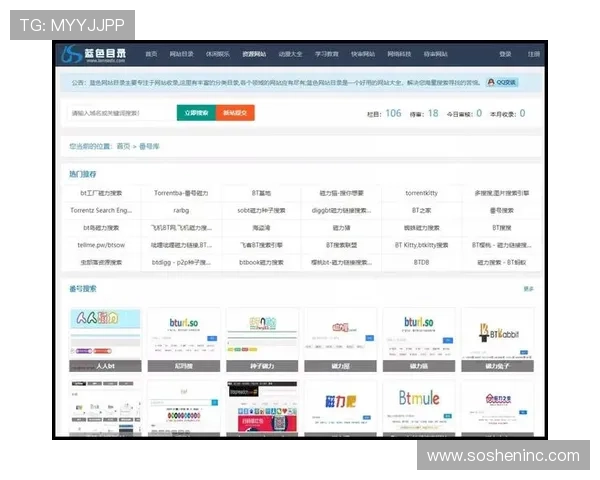Click 首页 in the breadcrumb trail

point(123,146)
